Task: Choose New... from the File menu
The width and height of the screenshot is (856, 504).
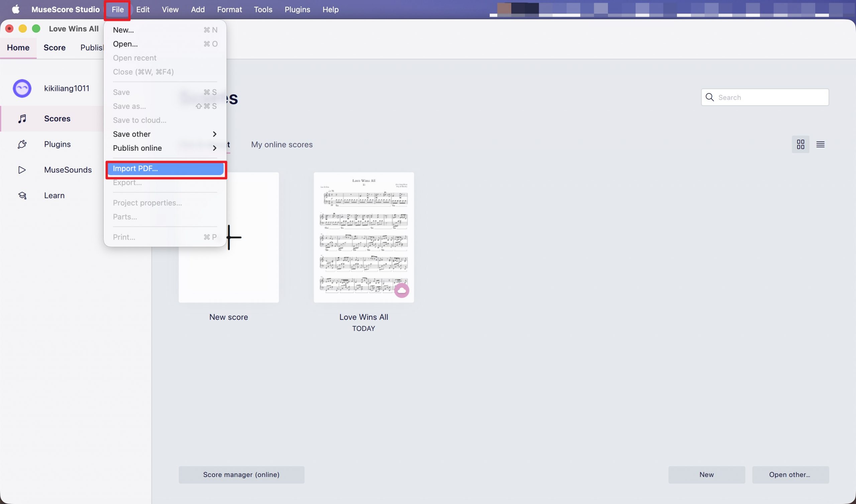Action: [165, 30]
